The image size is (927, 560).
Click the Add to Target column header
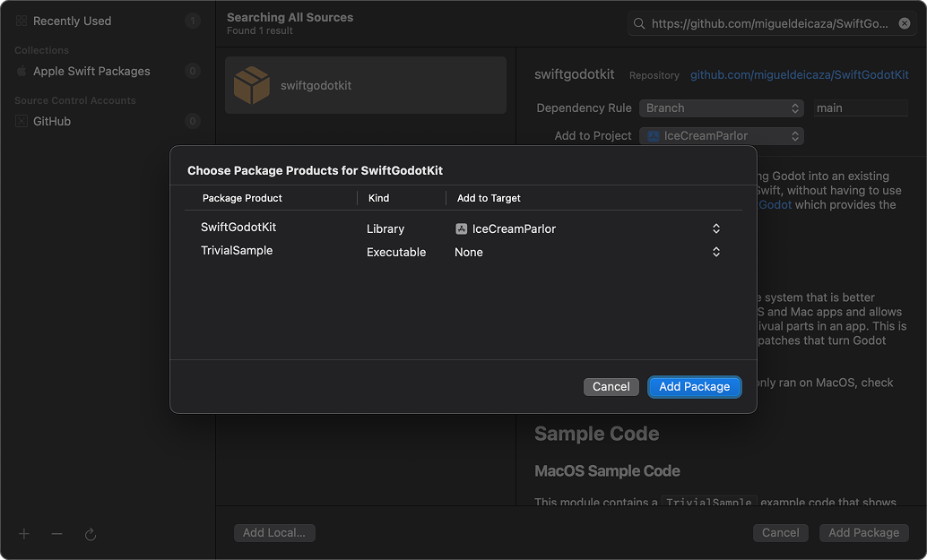[x=489, y=198]
